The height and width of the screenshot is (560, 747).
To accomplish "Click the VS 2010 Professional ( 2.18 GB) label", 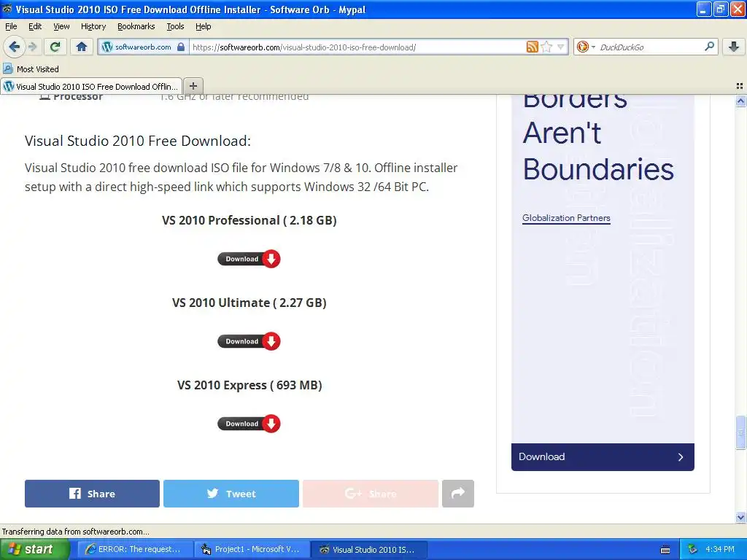I will tap(249, 220).
